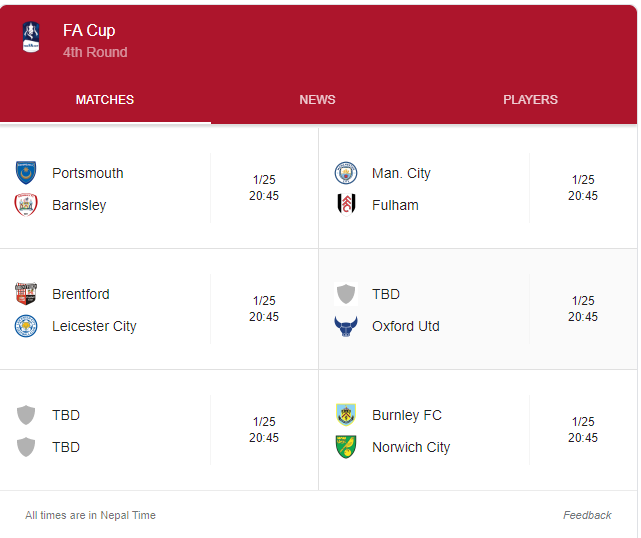Switch to the Matches tab

105,100
